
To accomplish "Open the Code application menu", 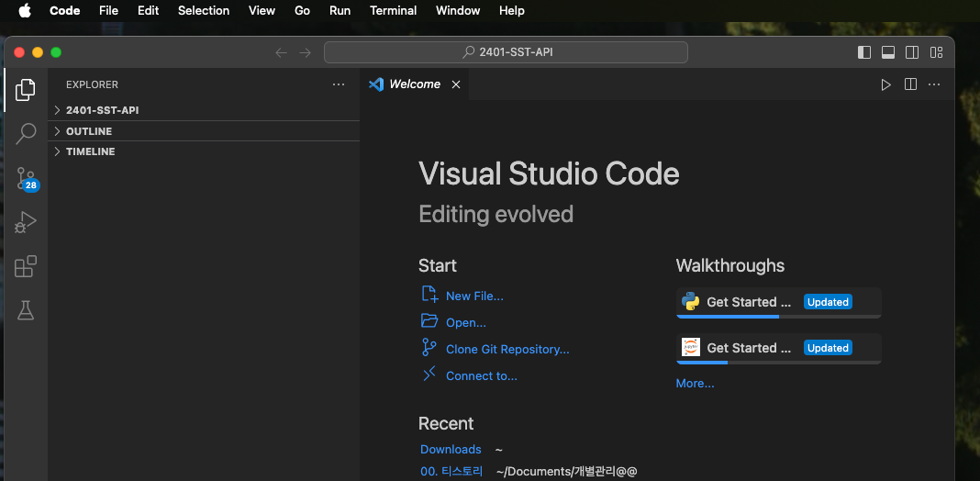I will pos(64,11).
